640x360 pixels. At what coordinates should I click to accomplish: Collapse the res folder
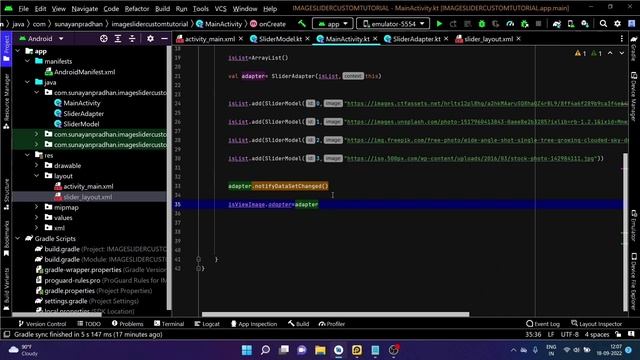click(27, 155)
